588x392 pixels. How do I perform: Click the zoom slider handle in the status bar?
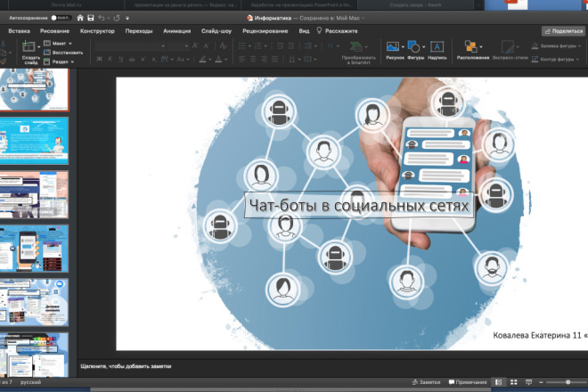click(568, 382)
